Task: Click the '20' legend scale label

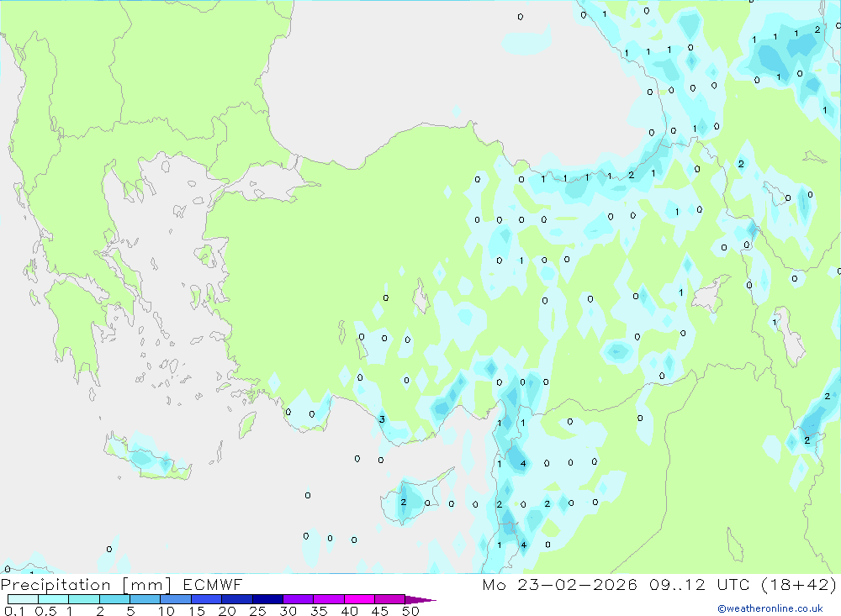Action: click(227, 611)
